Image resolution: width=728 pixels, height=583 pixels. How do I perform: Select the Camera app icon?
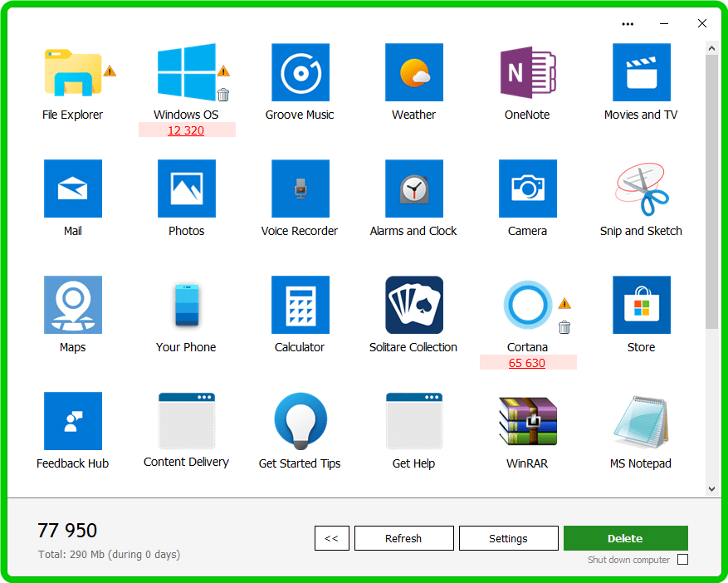pos(528,189)
